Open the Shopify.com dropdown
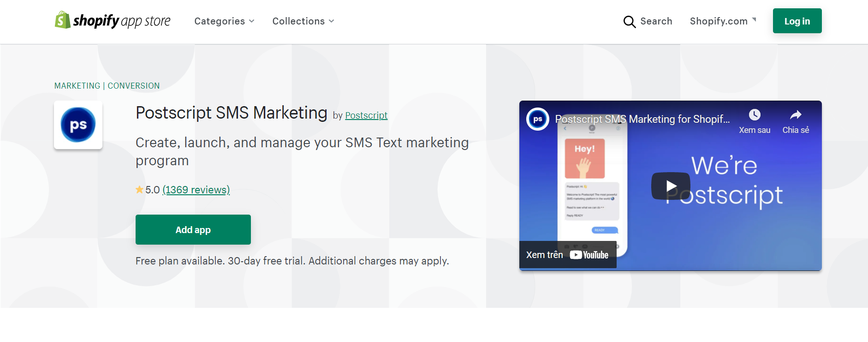 coord(723,21)
